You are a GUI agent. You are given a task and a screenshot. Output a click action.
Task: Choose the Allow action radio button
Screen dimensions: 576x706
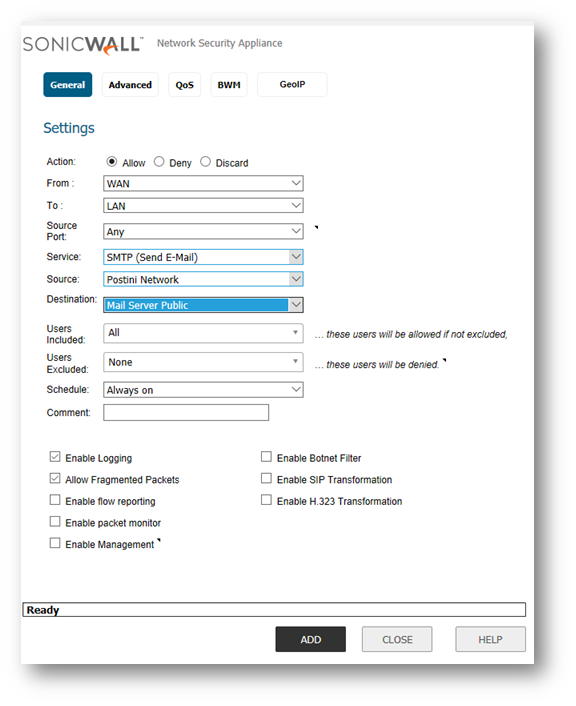112,162
